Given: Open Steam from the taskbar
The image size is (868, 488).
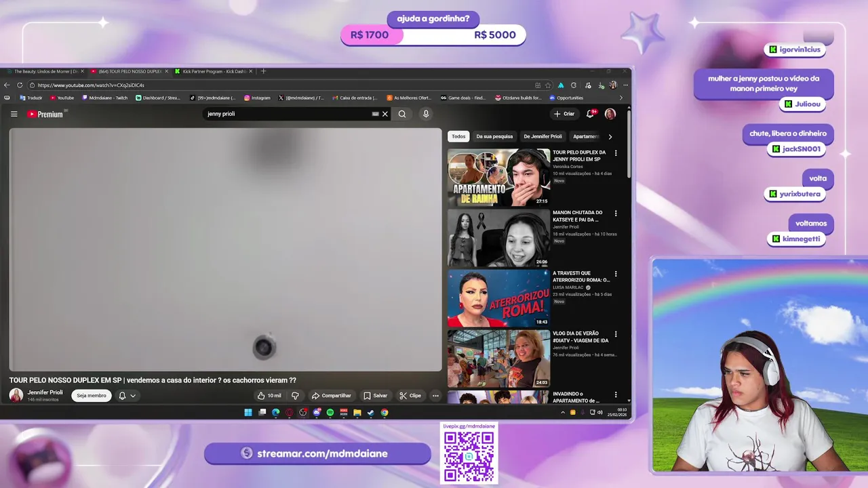Looking at the screenshot, I should 371,412.
